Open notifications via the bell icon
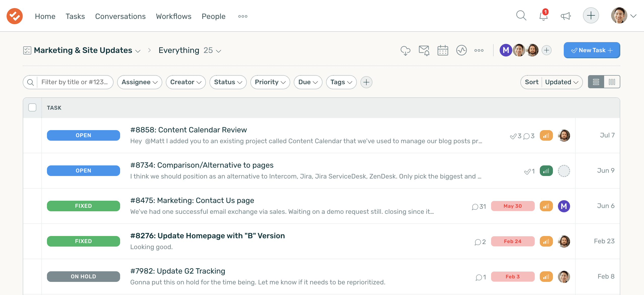This screenshot has height=295, width=644. tap(543, 16)
